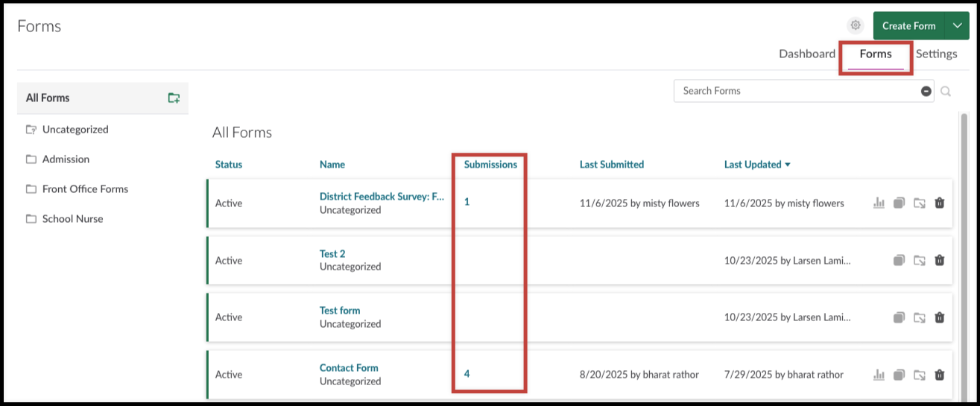The image size is (980, 406).
Task: Switch to the Dashboard tab
Action: (x=807, y=54)
